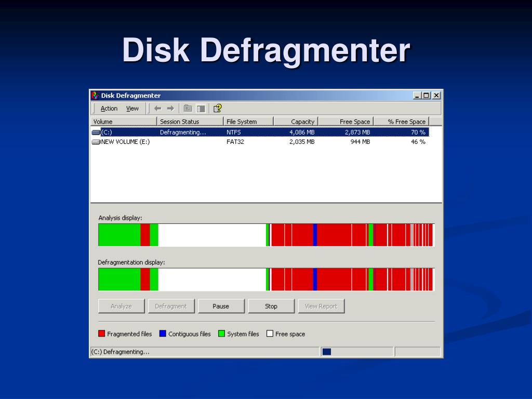Sort by the % Free Space column header
The image size is (532, 399).
coord(402,122)
